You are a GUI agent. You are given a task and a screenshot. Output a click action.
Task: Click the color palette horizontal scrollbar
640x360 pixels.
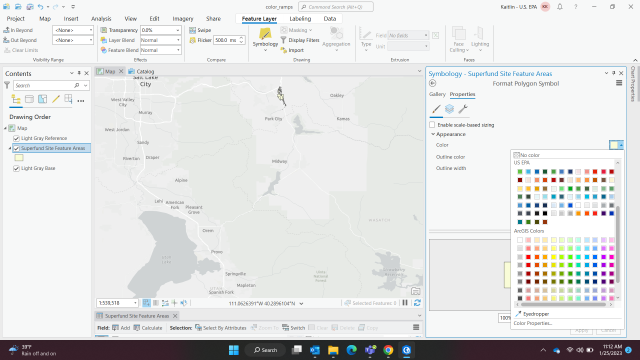click(564, 304)
